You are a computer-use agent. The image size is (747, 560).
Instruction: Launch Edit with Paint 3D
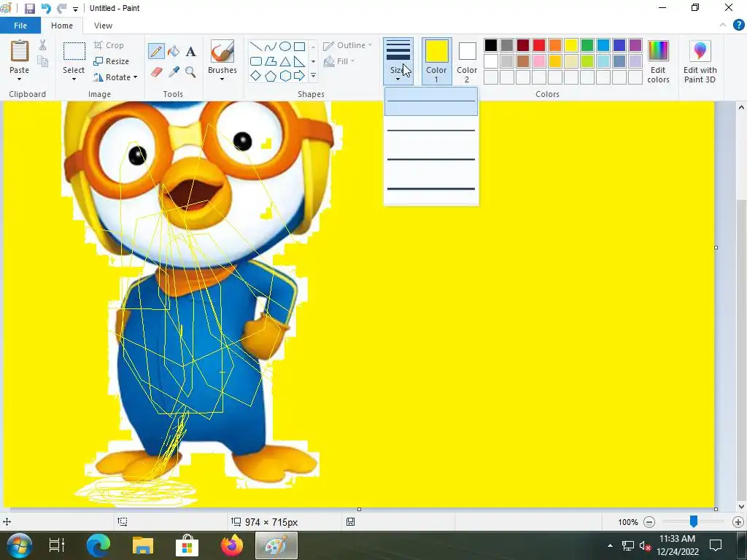(700, 61)
